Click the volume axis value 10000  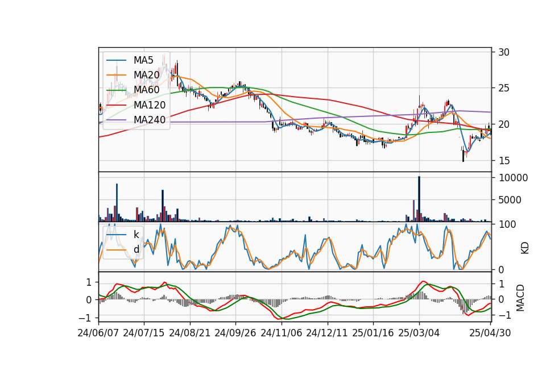[514, 178]
